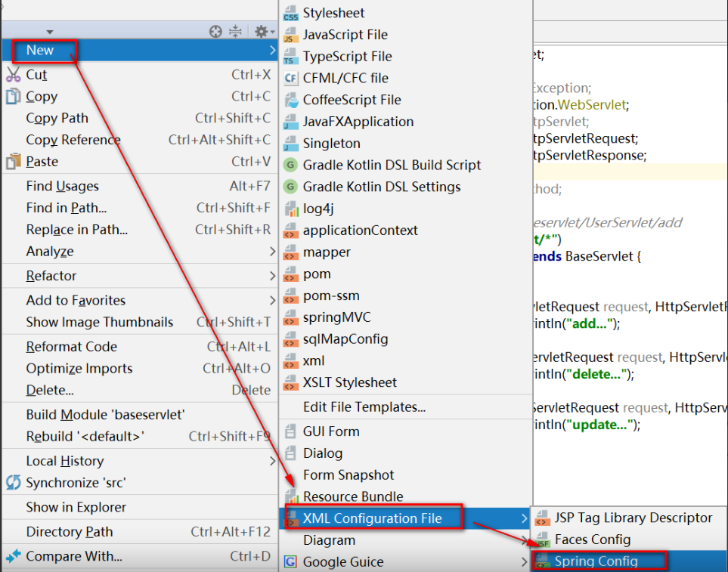Select springMVC template entry
The image size is (728, 572).
405,317
